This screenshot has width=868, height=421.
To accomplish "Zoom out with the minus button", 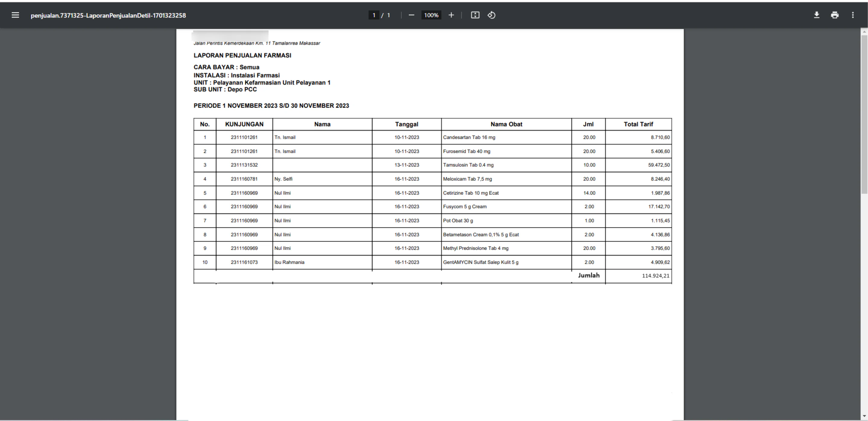I will click(x=412, y=15).
